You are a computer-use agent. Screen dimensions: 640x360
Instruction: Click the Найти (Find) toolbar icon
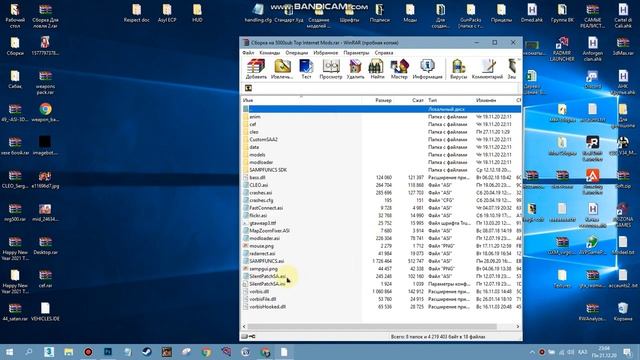click(376, 69)
